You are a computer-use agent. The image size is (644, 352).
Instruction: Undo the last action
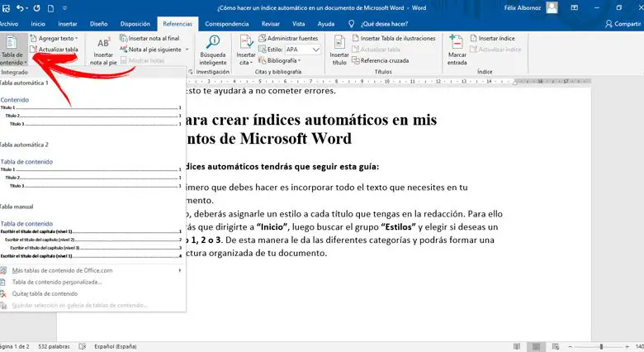click(19, 7)
